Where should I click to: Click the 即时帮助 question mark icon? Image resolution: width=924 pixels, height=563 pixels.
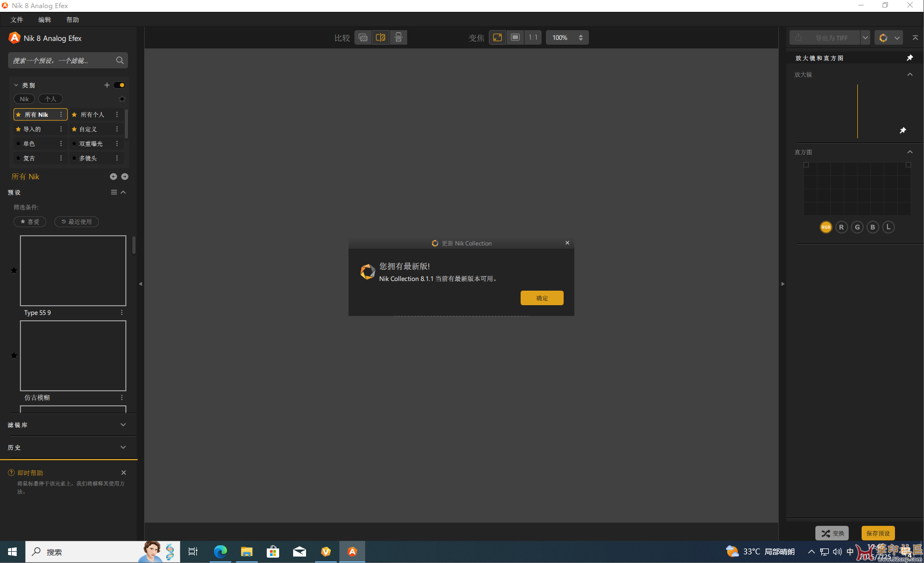tap(11, 473)
